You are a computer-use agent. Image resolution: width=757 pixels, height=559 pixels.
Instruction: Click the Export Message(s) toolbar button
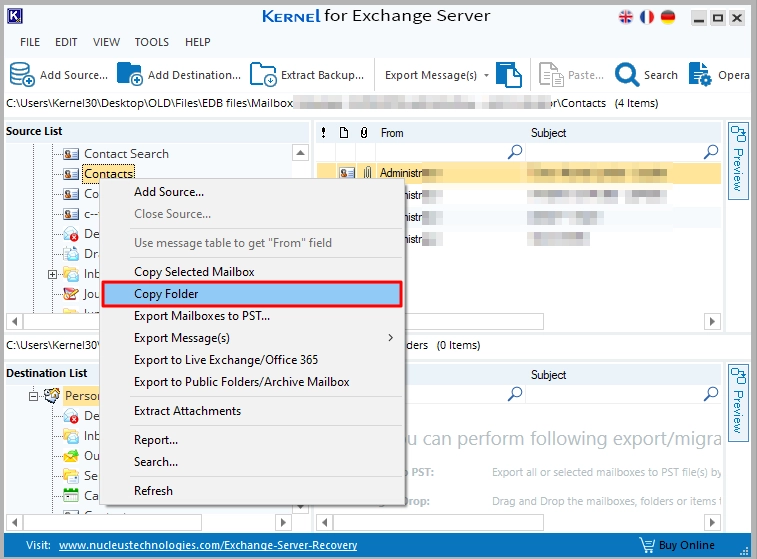pyautogui.click(x=431, y=75)
